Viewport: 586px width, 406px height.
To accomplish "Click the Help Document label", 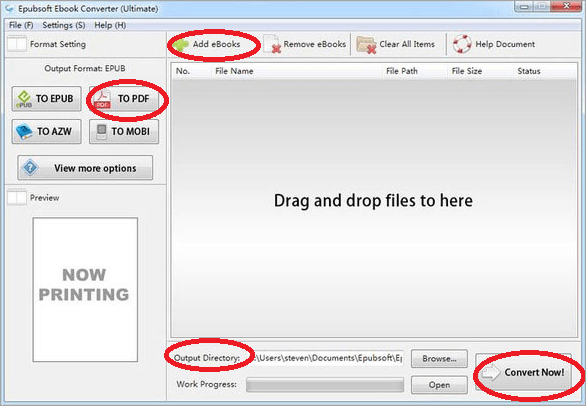I will click(505, 44).
